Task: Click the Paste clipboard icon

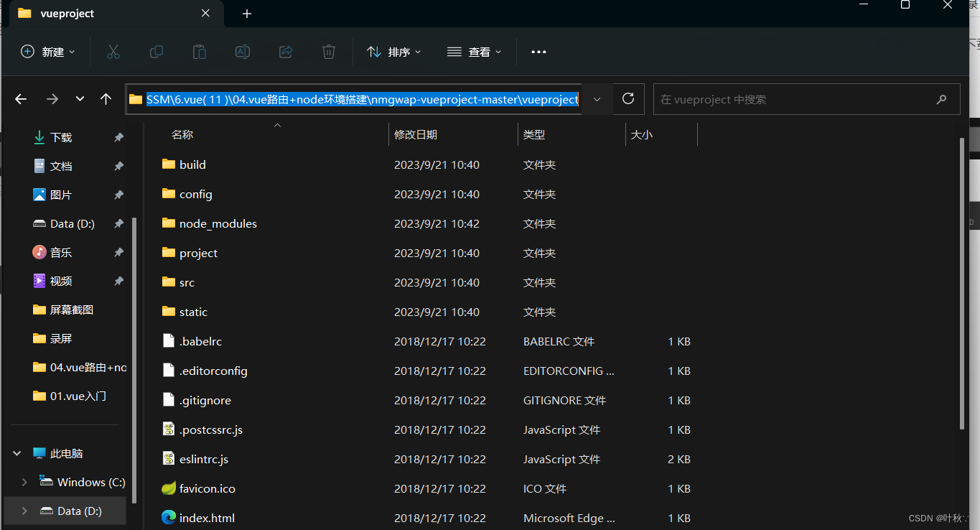Action: pyautogui.click(x=199, y=52)
